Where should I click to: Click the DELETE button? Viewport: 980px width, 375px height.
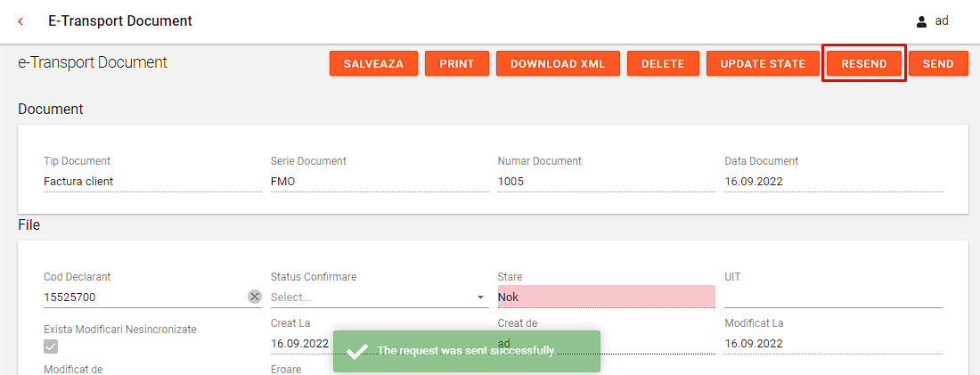pyautogui.click(x=663, y=64)
